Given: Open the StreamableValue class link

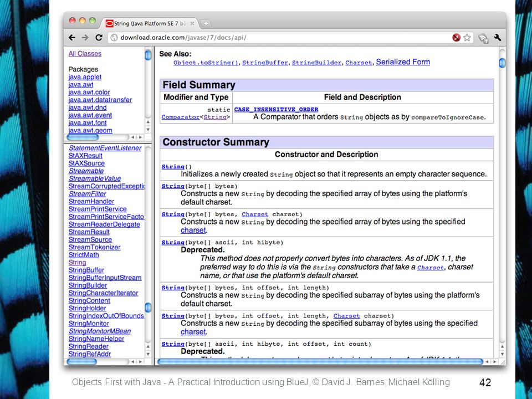Looking at the screenshot, I should coord(95,178).
